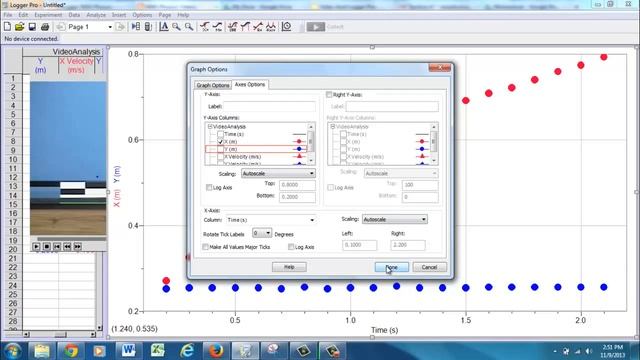Screen dimensions: 640x360
Task: Open the Rotate Tick Labels degrees dropdown
Action: coord(262,233)
